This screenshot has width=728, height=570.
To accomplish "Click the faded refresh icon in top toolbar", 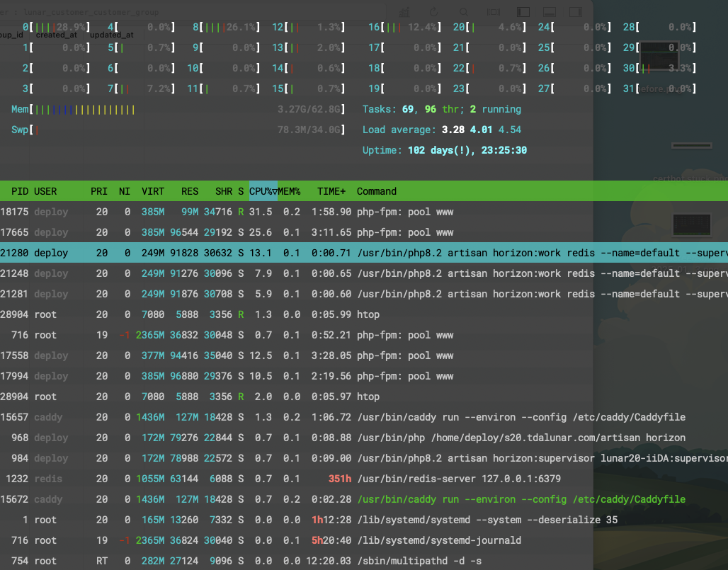I will point(433,12).
